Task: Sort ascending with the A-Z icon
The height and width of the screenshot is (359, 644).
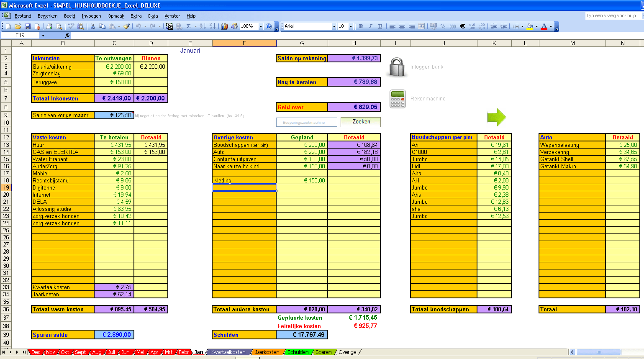Action: pyautogui.click(x=203, y=26)
